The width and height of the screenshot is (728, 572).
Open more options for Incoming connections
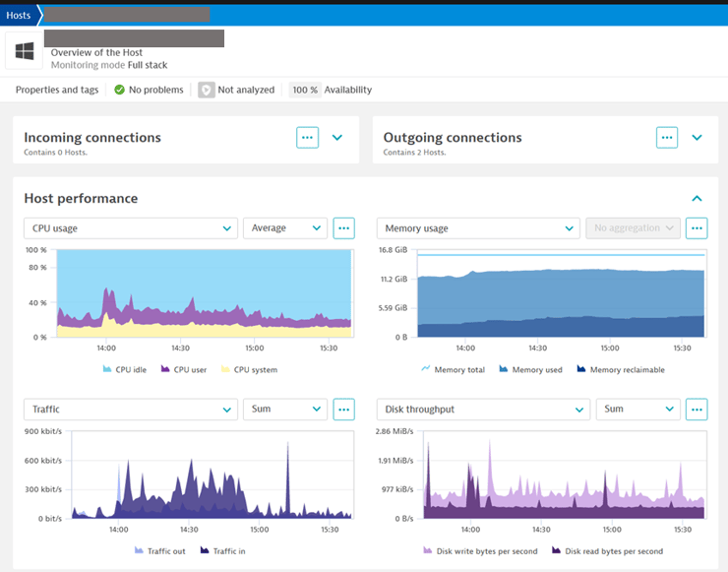(x=307, y=138)
